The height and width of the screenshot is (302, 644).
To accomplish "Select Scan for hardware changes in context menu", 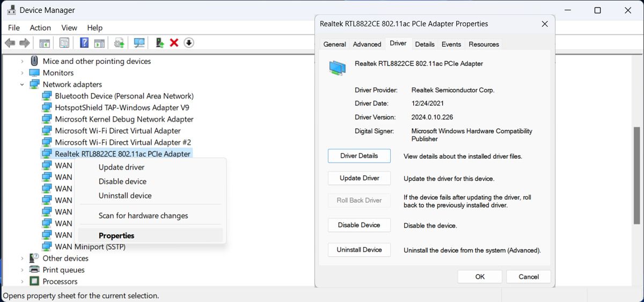I will (x=150, y=216).
